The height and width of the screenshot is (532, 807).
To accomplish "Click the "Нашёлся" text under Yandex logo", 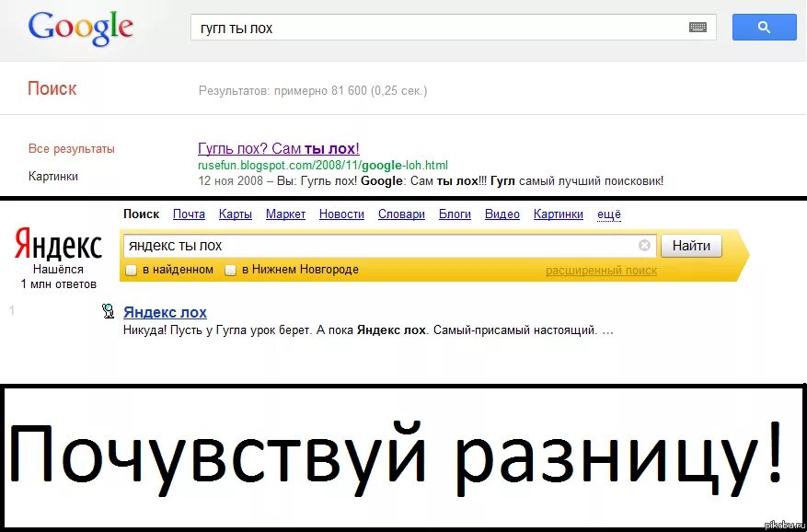I will 58,270.
